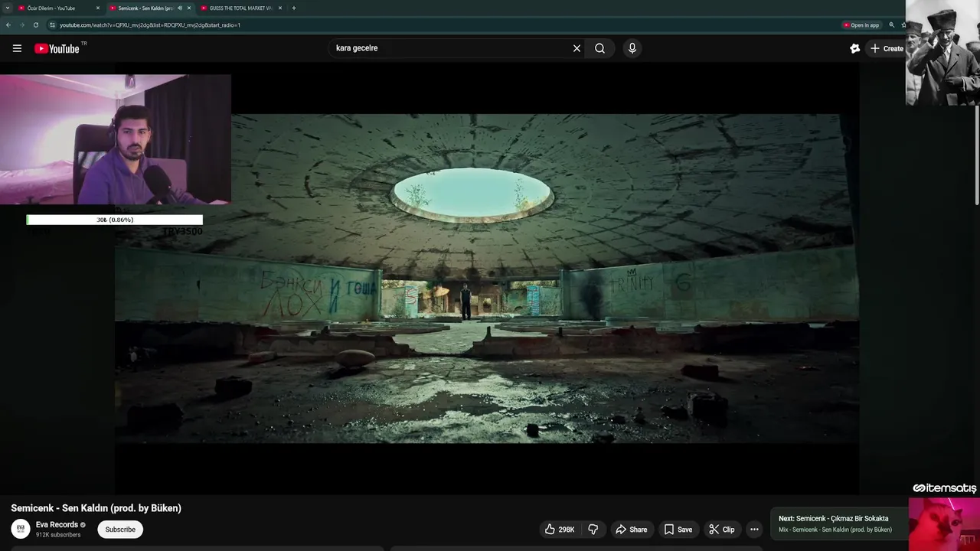Open the three-dot more actions menu
Viewport: 980px width, 551px height.
click(x=754, y=530)
